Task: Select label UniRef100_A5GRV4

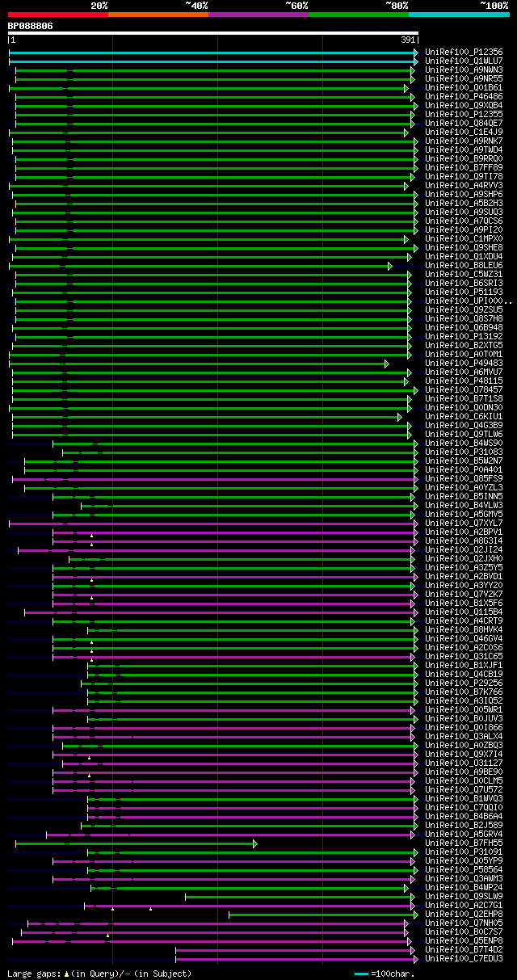Action: (464, 834)
